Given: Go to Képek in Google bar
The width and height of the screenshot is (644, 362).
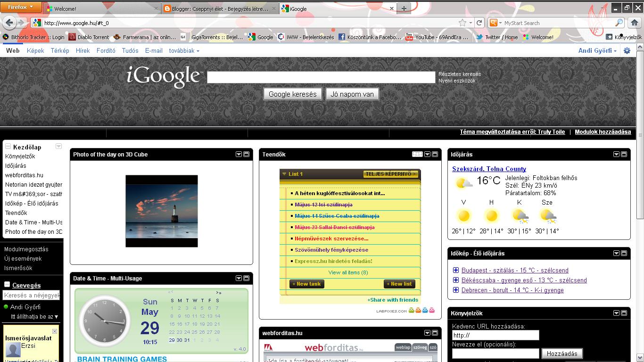Looking at the screenshot, I should [35, 50].
